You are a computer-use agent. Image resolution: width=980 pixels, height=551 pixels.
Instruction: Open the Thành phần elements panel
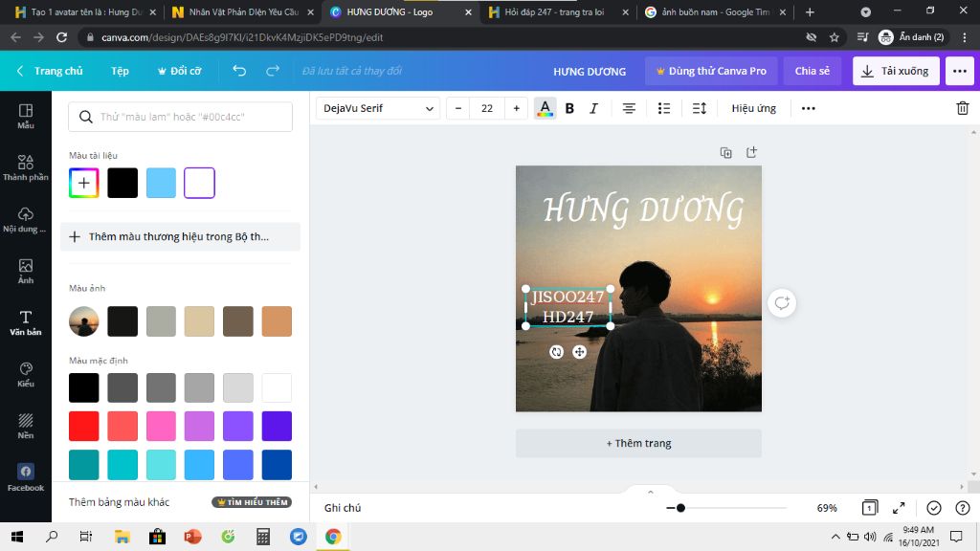coord(26,167)
